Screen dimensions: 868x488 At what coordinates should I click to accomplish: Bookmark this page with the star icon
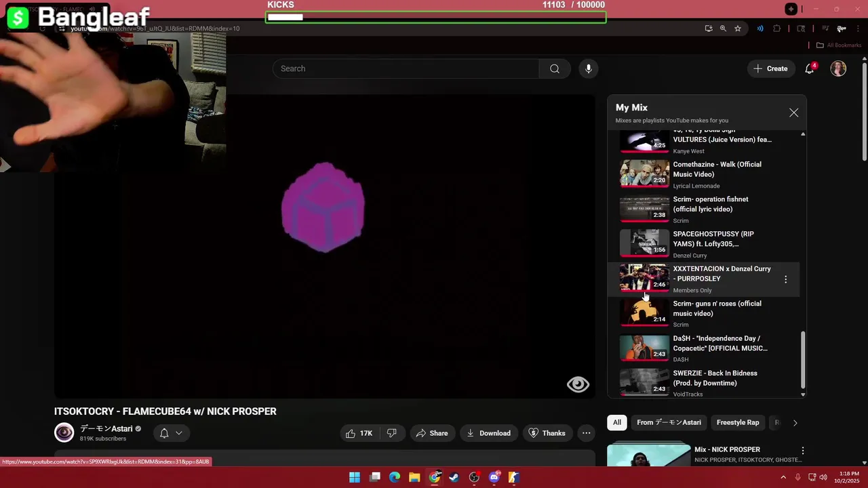coord(738,28)
